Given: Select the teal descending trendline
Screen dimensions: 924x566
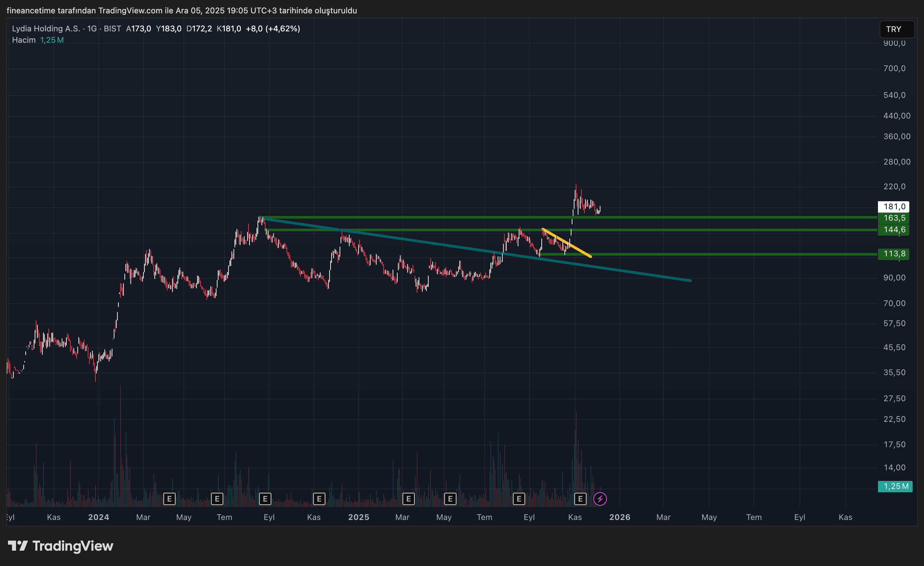Looking at the screenshot, I should (x=637, y=273).
